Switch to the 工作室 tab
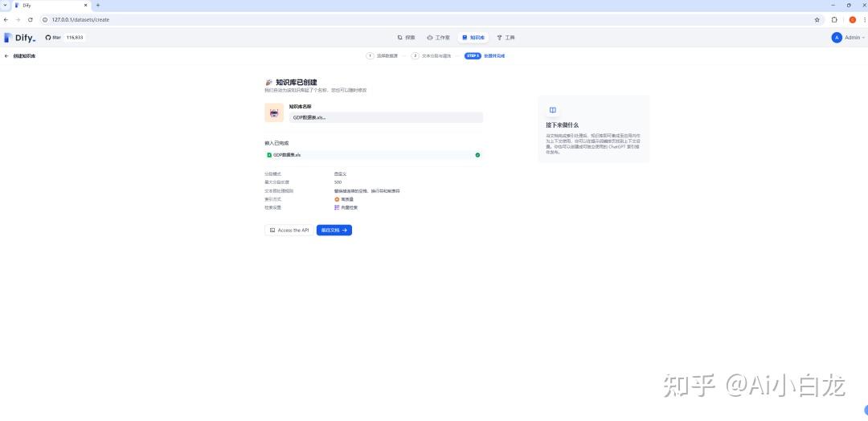This screenshot has height=421, width=868. point(438,38)
